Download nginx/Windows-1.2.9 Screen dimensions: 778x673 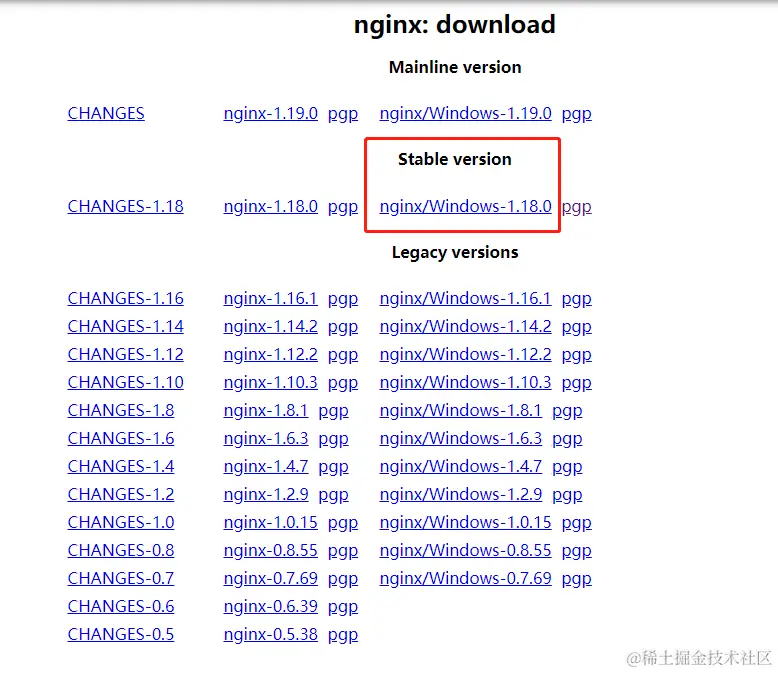[x=460, y=495]
